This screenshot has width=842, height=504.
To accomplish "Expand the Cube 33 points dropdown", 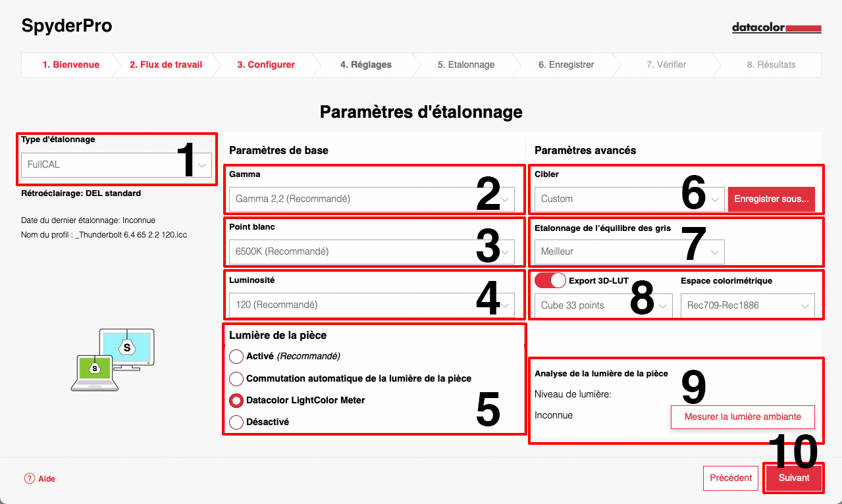I will [603, 306].
